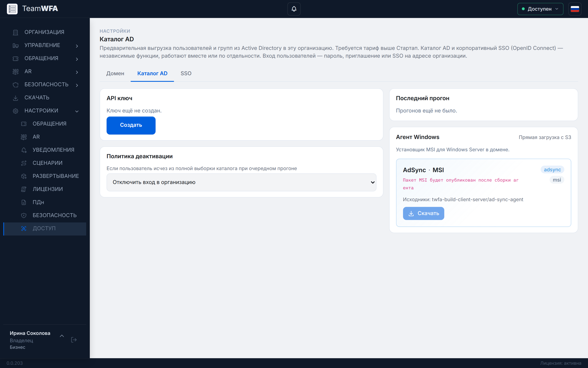588x368 pixels.
Task: Click the Создать API key button
Action: [131, 125]
